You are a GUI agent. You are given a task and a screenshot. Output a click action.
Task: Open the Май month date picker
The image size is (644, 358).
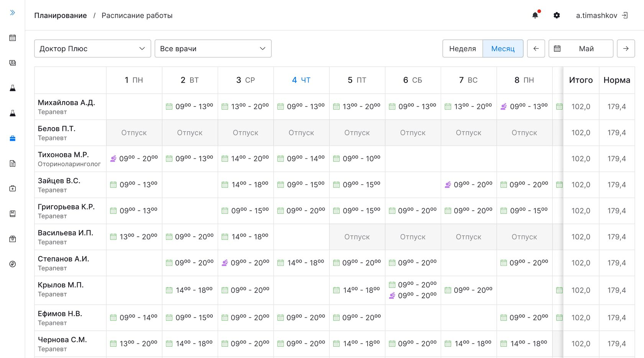pyautogui.click(x=580, y=49)
